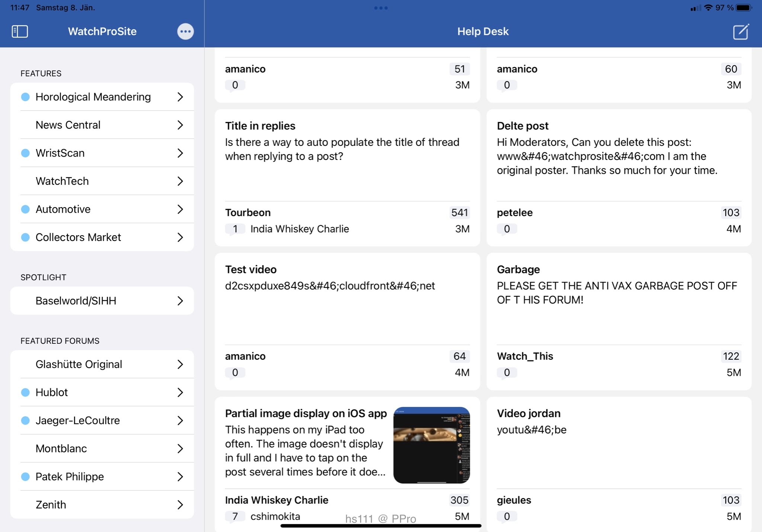Tap the cellular signal bars icon
Screen dimensions: 762x532
click(x=695, y=8)
